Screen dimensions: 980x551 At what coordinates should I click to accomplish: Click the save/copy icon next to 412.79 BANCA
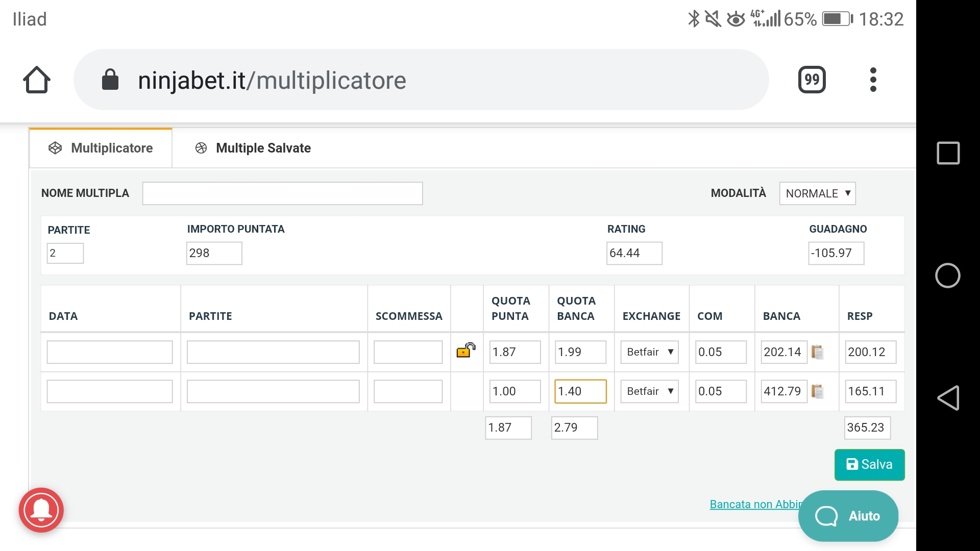point(820,391)
